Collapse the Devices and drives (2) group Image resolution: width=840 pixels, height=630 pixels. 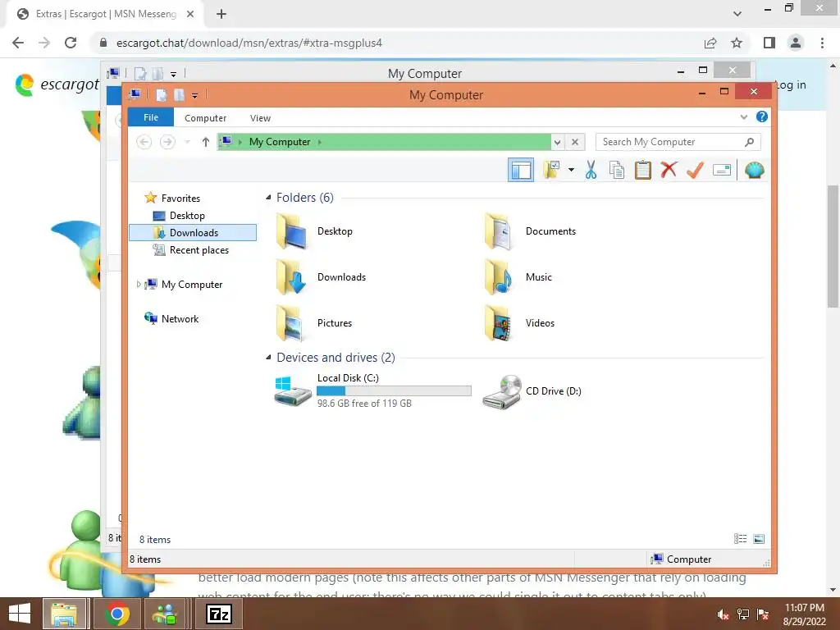point(268,358)
